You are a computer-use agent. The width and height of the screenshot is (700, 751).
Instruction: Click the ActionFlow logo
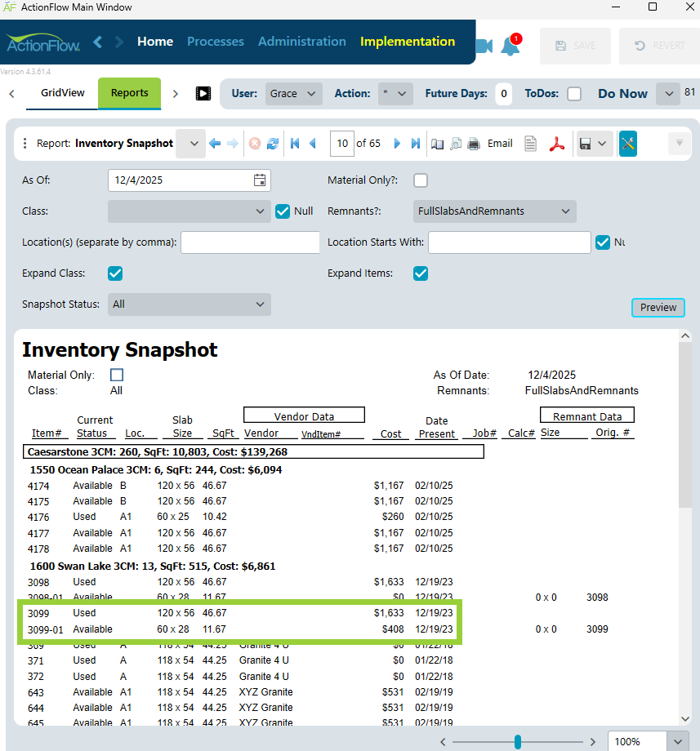click(x=43, y=43)
